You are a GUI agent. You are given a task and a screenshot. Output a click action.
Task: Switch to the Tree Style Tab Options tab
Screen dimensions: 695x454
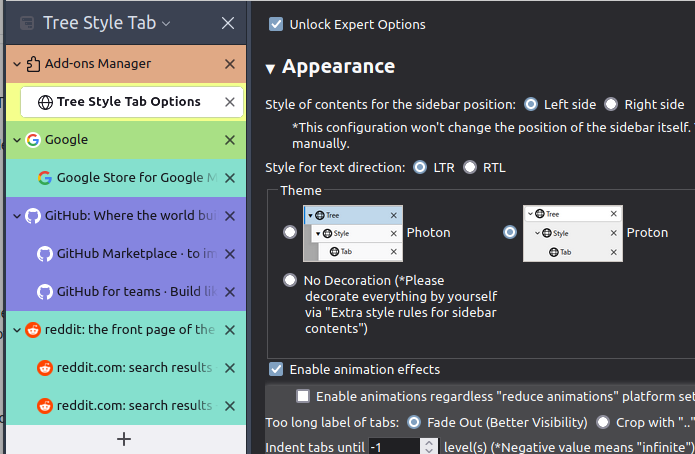[128, 102]
